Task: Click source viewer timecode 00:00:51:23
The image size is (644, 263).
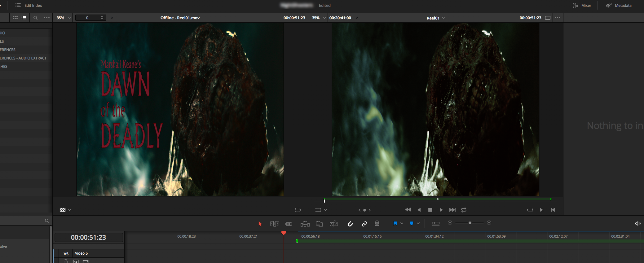Action: click(x=294, y=18)
